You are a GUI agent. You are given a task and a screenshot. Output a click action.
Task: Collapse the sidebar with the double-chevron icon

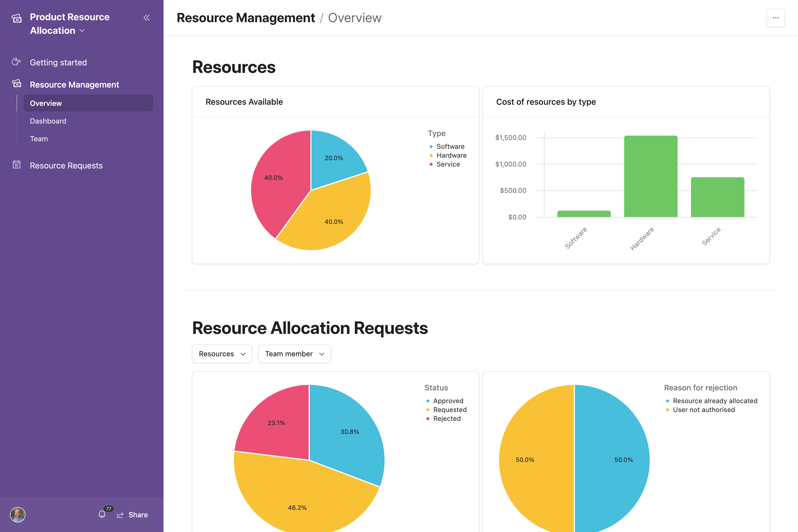(147, 18)
